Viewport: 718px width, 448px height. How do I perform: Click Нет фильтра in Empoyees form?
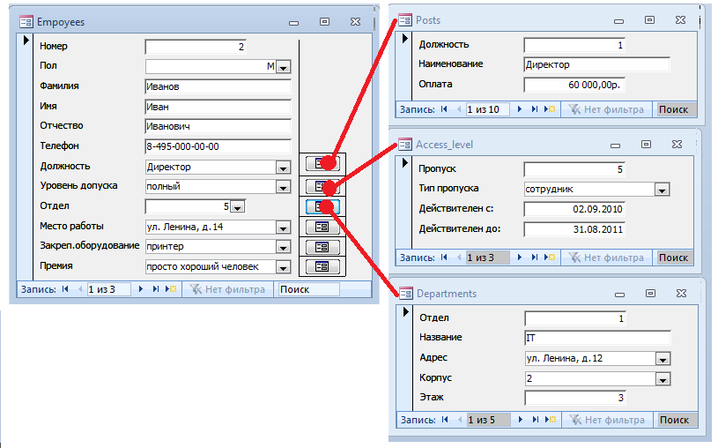(228, 289)
